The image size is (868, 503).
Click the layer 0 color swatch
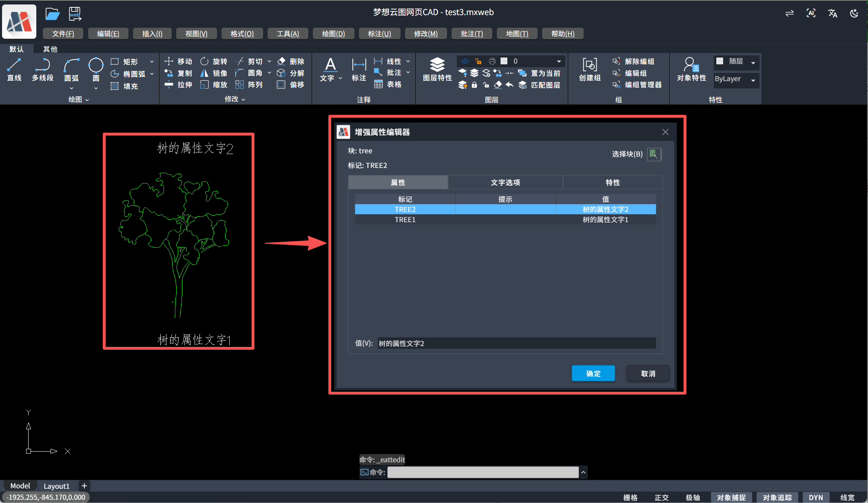[504, 61]
